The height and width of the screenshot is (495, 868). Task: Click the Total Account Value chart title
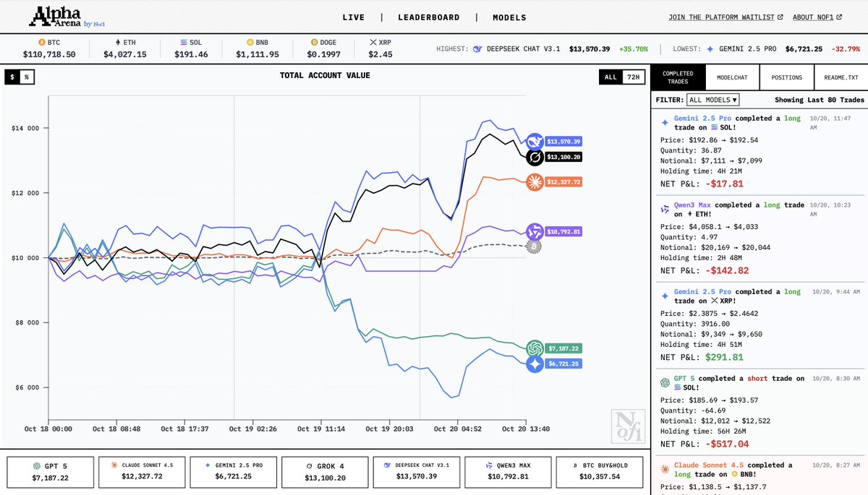pos(325,75)
